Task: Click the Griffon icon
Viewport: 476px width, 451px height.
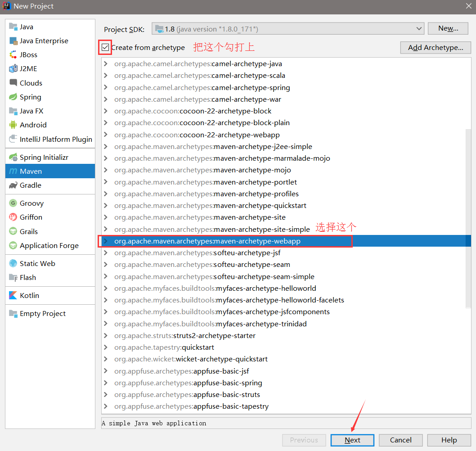Action: pos(13,217)
